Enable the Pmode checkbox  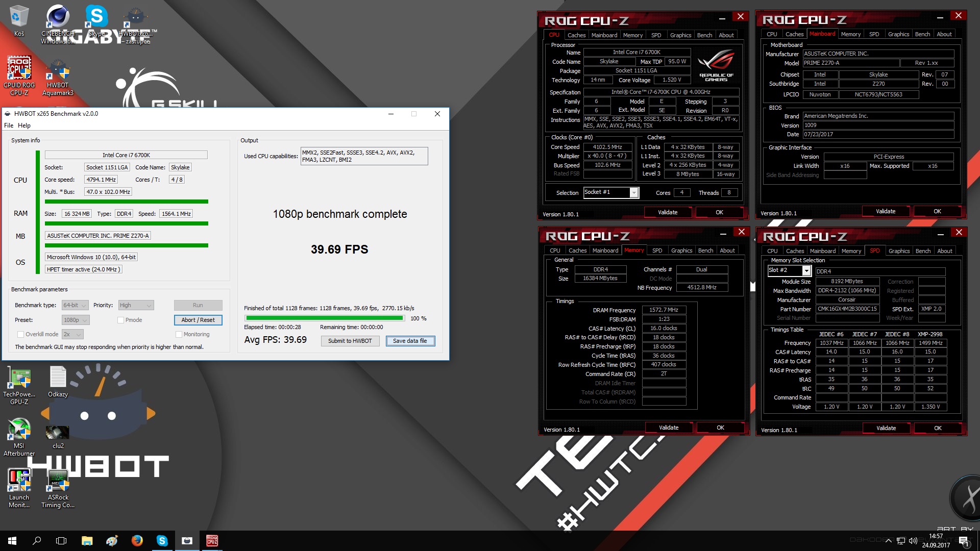(x=120, y=320)
